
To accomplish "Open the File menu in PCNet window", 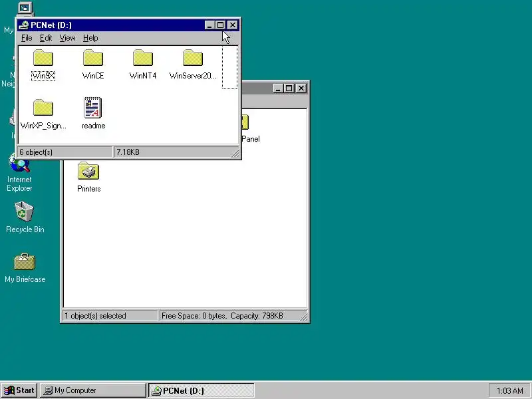I will click(27, 38).
